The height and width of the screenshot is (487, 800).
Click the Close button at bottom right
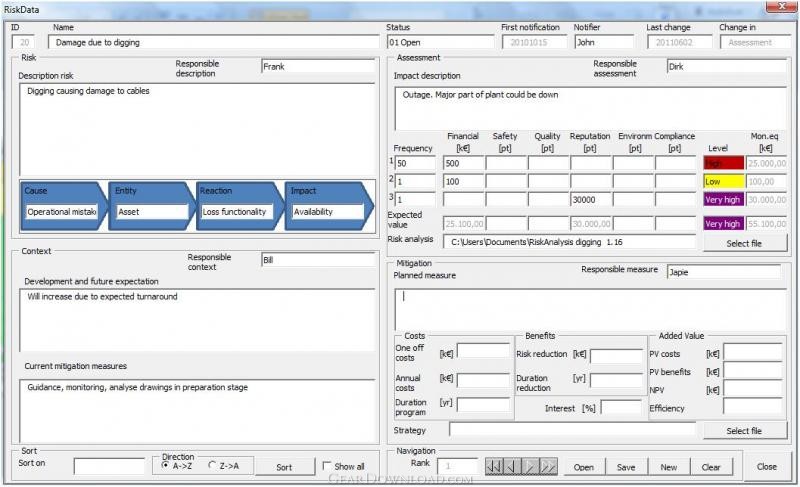click(x=767, y=467)
